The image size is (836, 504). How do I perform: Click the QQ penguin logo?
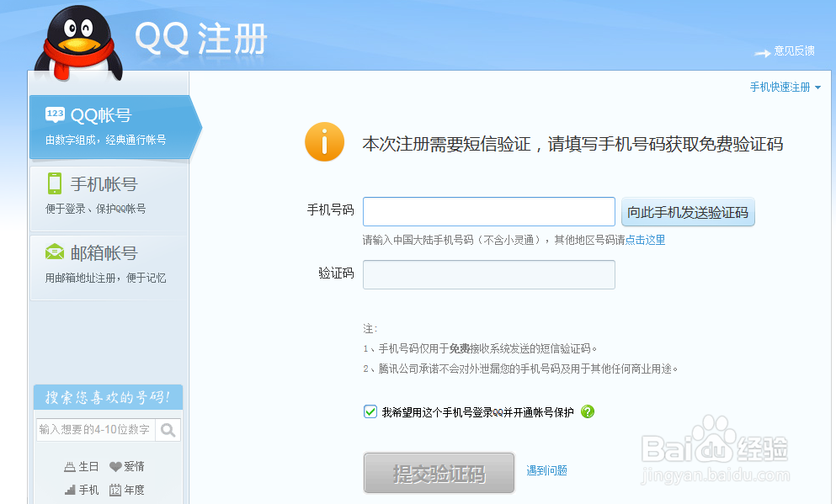click(x=79, y=44)
